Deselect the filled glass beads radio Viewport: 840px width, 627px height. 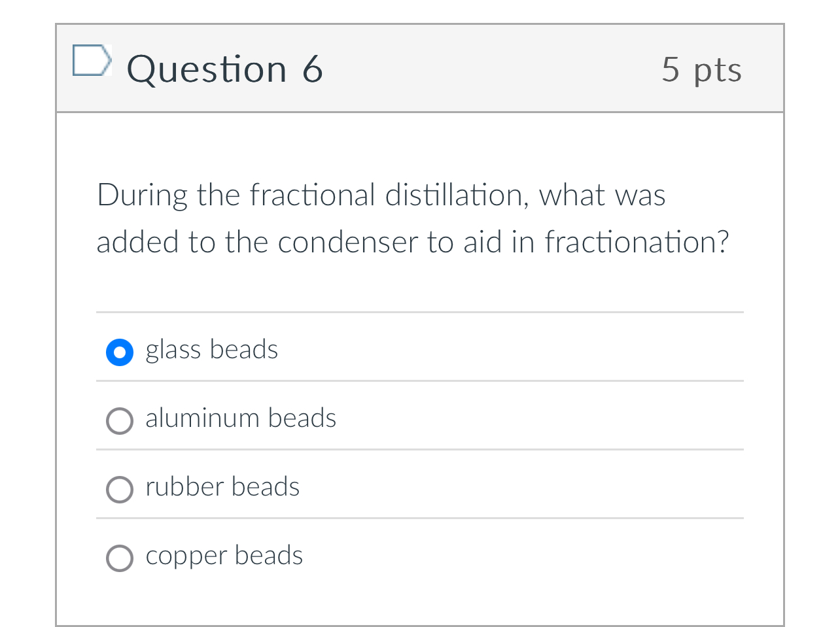(119, 352)
